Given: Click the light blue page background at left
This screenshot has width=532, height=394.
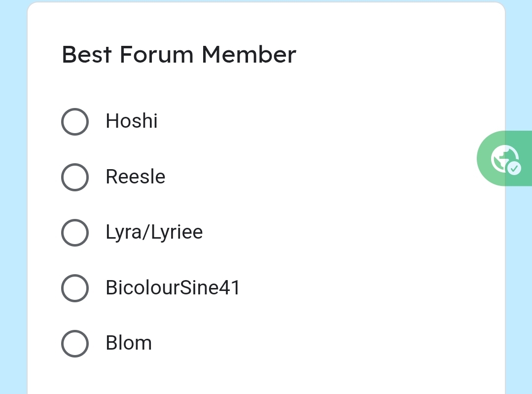Looking at the screenshot, I should pos(14,197).
